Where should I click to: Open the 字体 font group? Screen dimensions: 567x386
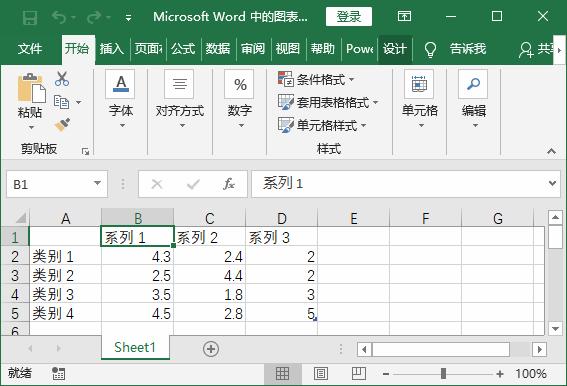[x=121, y=99]
